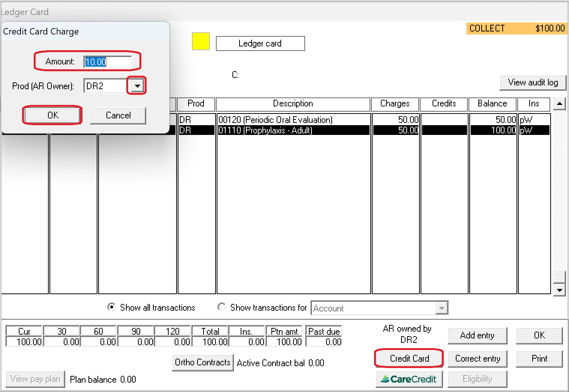The width and height of the screenshot is (569, 392).
Task: Click the CareCredit logo button
Action: (x=409, y=379)
